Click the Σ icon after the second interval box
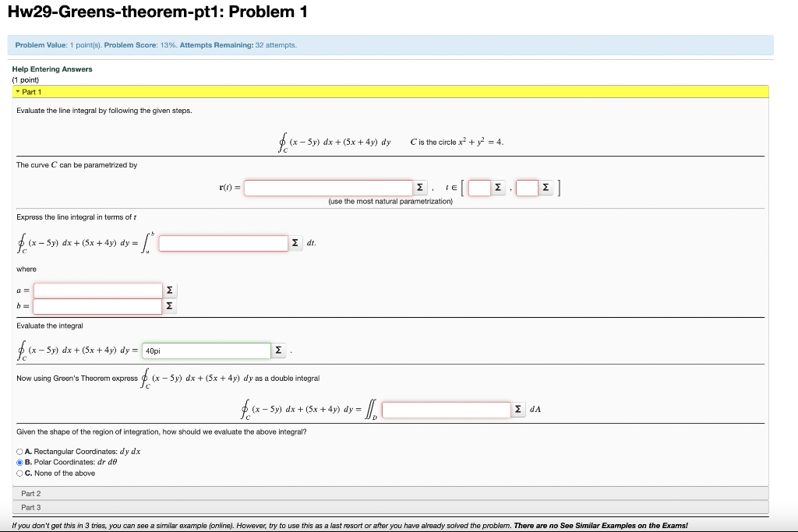The height and width of the screenshot is (532, 798). (545, 187)
